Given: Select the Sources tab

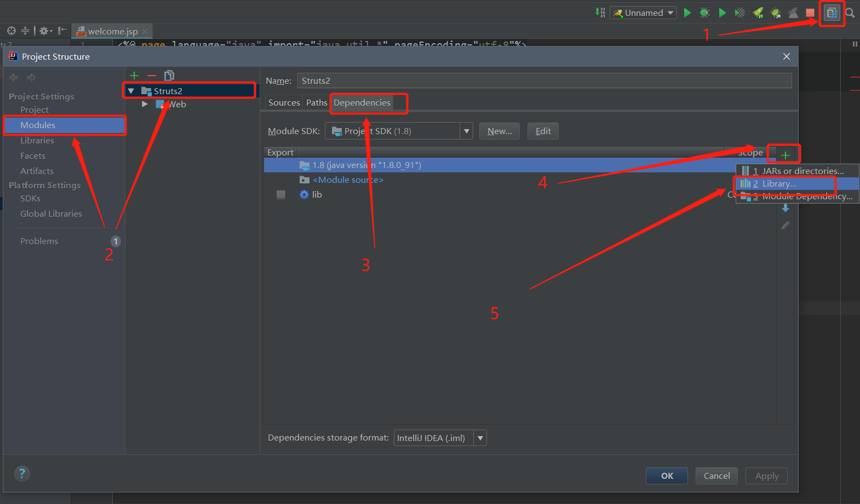Looking at the screenshot, I should (x=284, y=102).
